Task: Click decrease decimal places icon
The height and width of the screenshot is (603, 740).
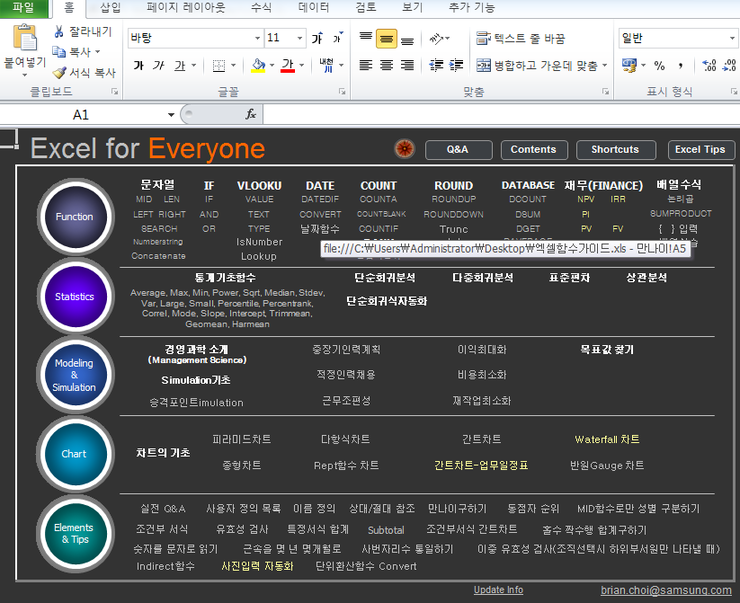Action: (730, 65)
